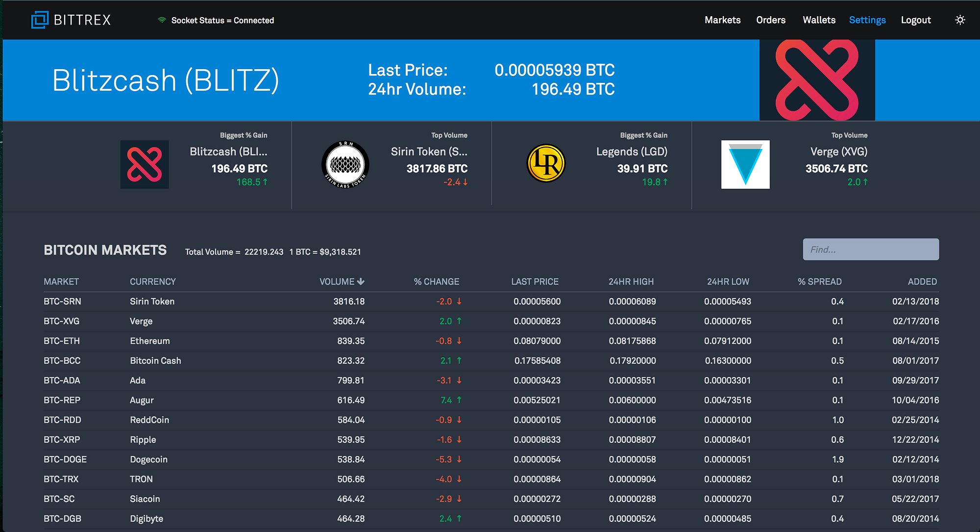This screenshot has height=532, width=980.
Task: Open the BTC-XRP market row
Action: pos(491,440)
